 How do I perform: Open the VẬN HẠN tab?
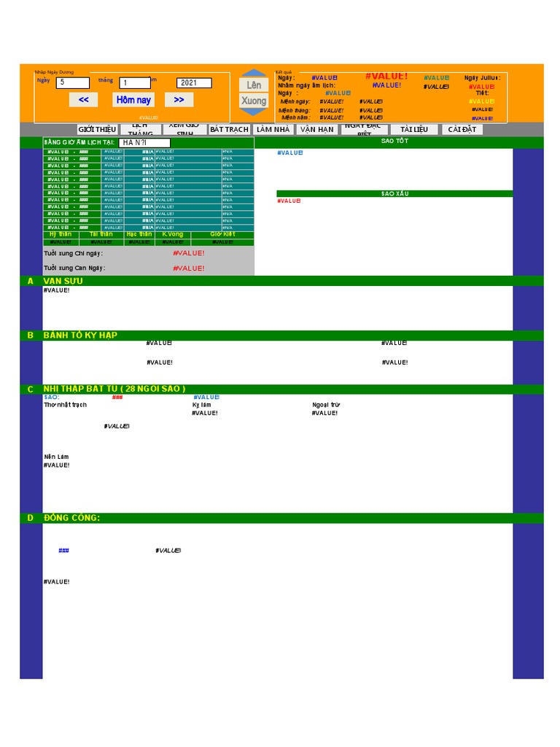tap(316, 130)
